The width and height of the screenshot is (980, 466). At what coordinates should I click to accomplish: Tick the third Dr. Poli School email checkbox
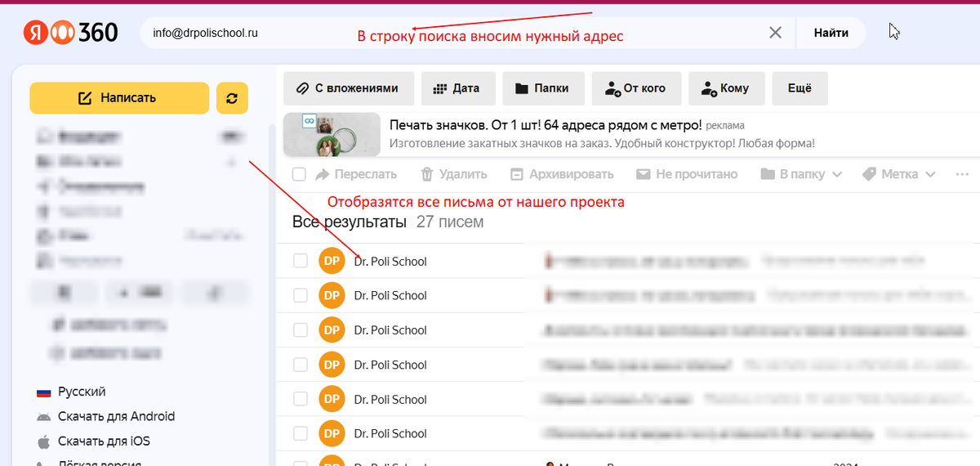(301, 330)
